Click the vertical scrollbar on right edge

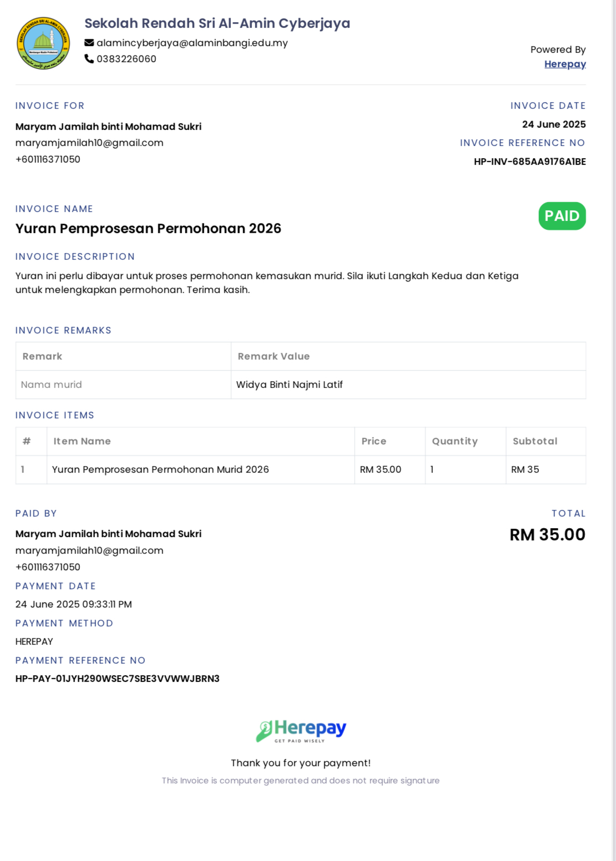point(614,430)
